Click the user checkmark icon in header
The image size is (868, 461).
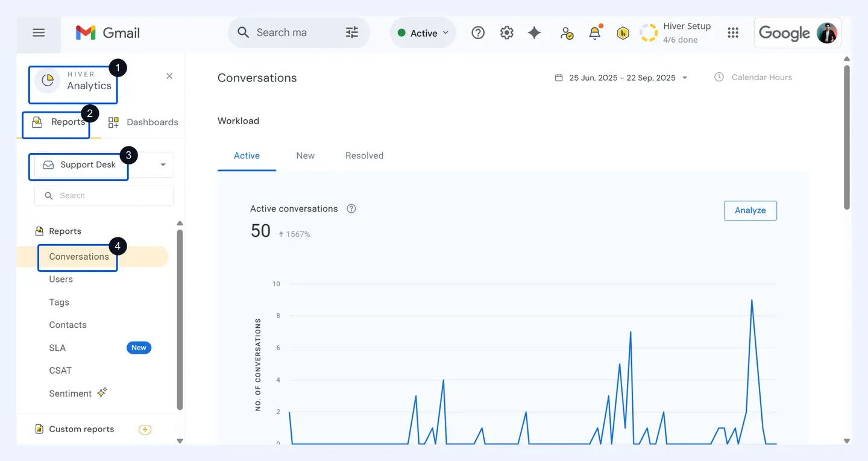click(567, 33)
